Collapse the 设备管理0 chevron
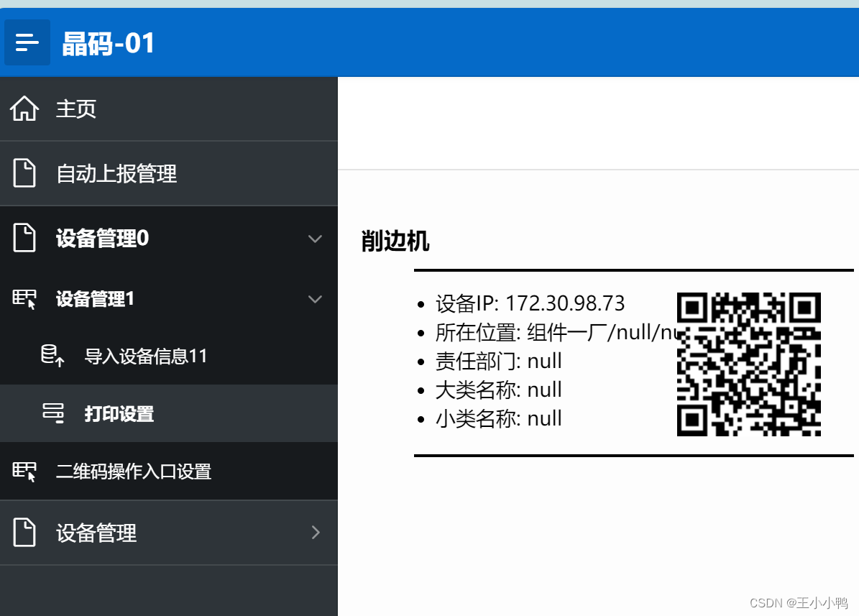 click(x=315, y=239)
